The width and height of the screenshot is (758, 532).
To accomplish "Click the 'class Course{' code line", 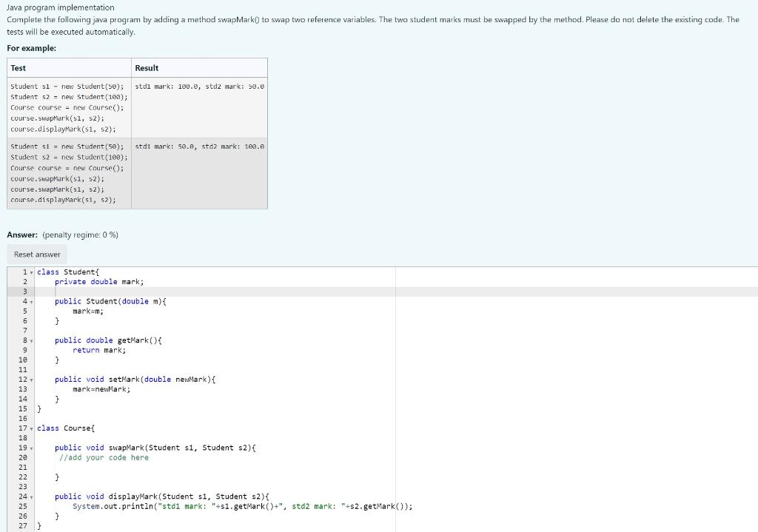I will point(66,428).
